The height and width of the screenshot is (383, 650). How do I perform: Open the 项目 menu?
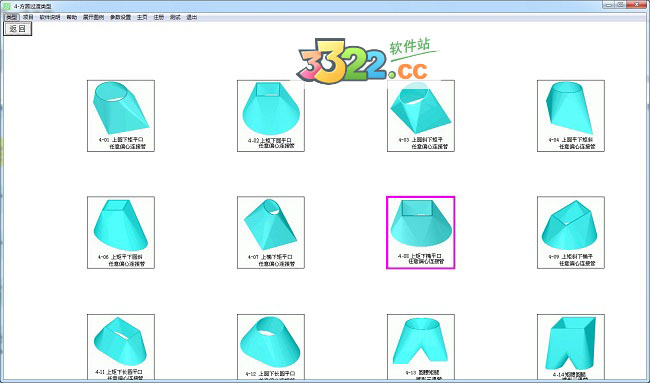[x=28, y=17]
